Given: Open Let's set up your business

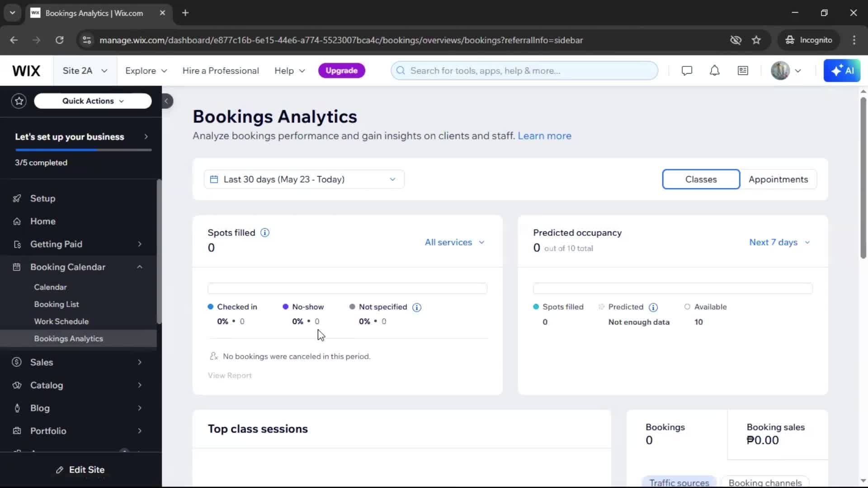Looking at the screenshot, I should [81, 137].
